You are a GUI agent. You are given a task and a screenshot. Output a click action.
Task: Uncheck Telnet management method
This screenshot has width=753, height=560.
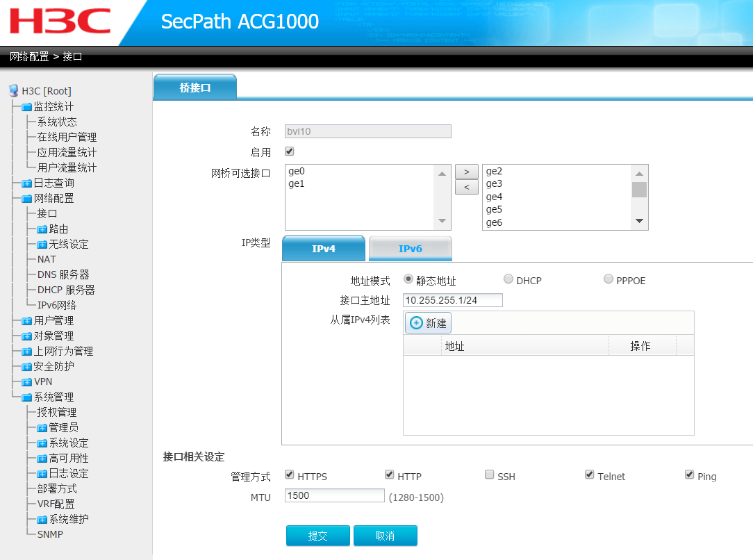(590, 475)
